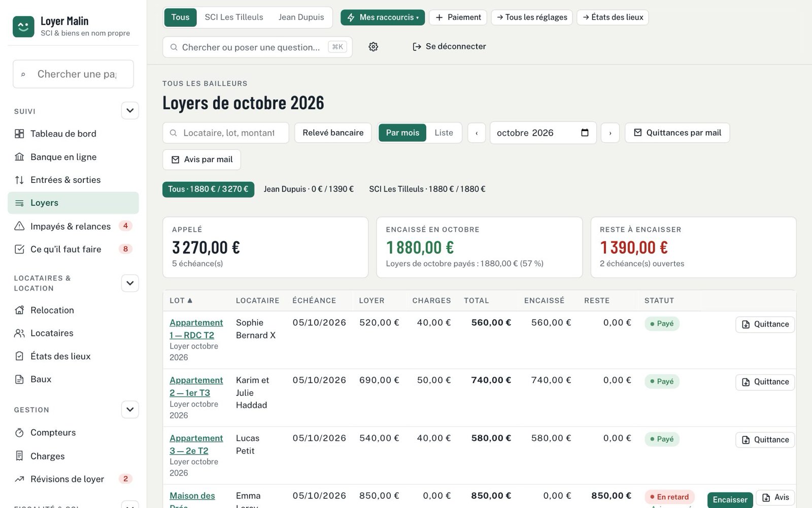Click Encaisser for Maison des Prés
Screen dimensions: 812x508
coord(730,499)
